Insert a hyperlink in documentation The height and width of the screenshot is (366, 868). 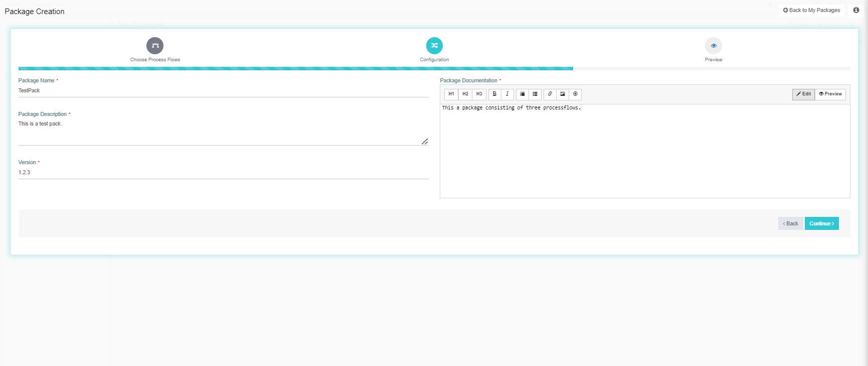(550, 94)
